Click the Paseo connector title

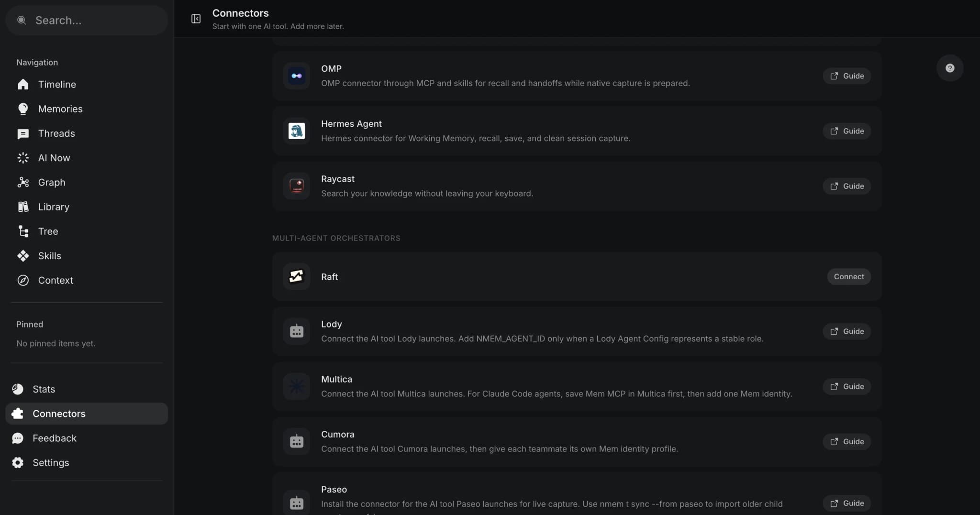(x=334, y=489)
